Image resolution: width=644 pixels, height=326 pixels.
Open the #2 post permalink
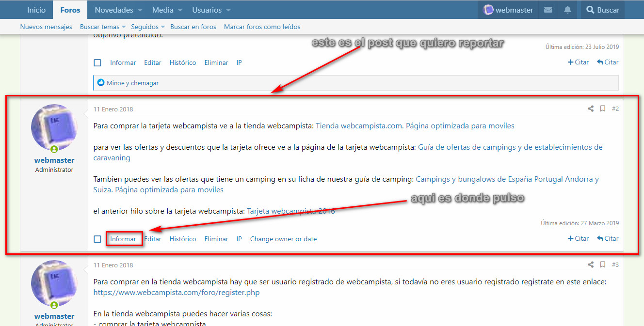pos(615,109)
